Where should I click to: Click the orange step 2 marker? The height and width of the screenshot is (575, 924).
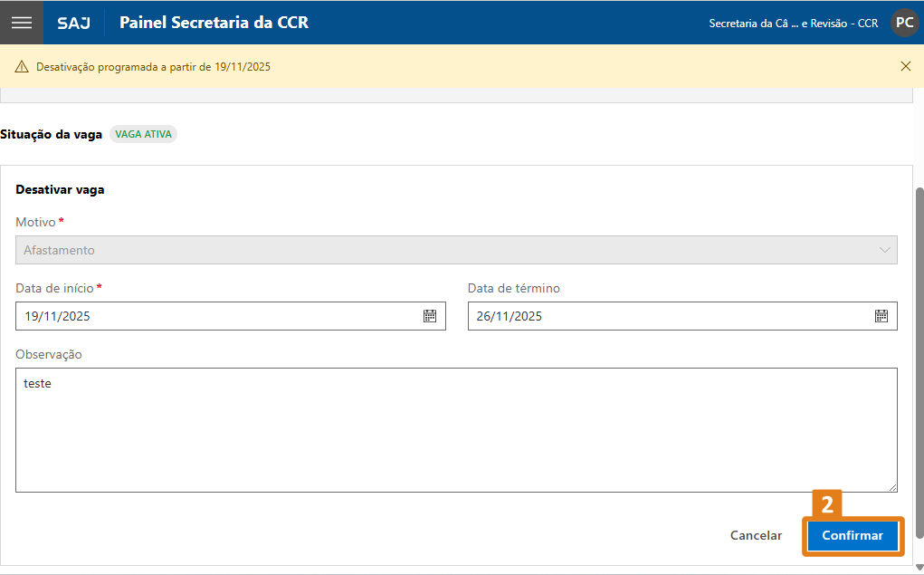tap(827, 504)
